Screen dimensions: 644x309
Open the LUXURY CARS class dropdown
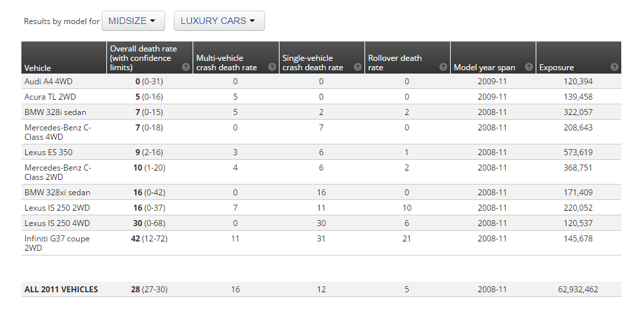[219, 21]
